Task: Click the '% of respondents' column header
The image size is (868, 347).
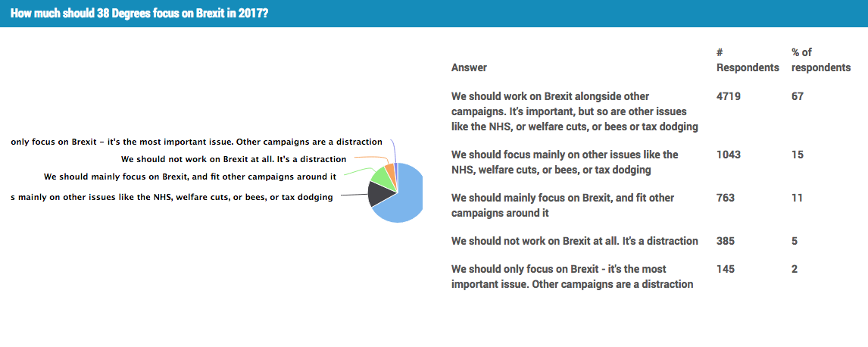Action: pos(820,60)
